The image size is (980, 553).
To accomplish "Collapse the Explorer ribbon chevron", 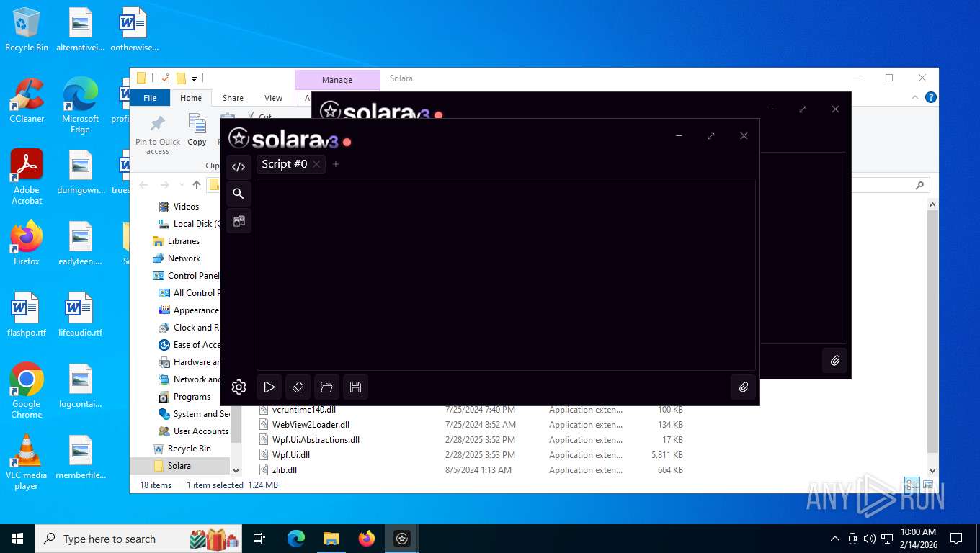I will [x=916, y=97].
